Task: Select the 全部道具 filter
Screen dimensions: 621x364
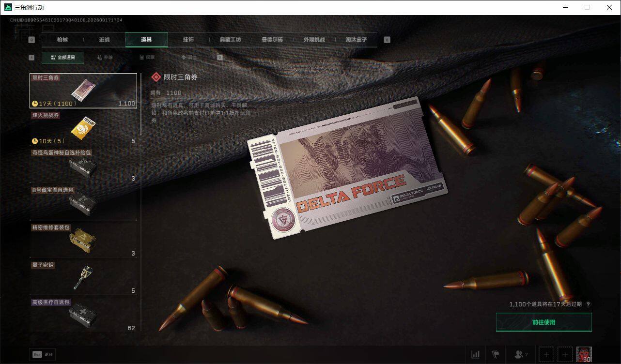Action: pyautogui.click(x=62, y=57)
